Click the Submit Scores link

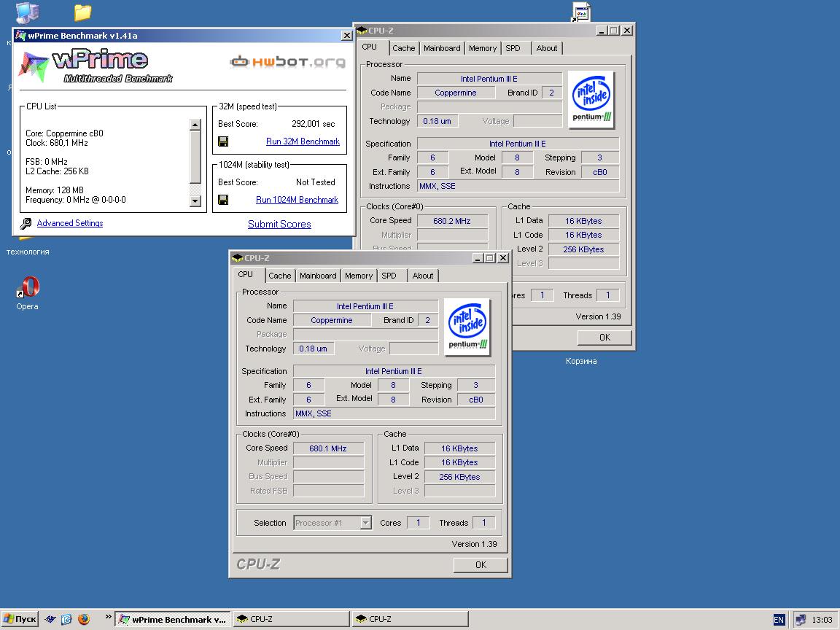279,225
